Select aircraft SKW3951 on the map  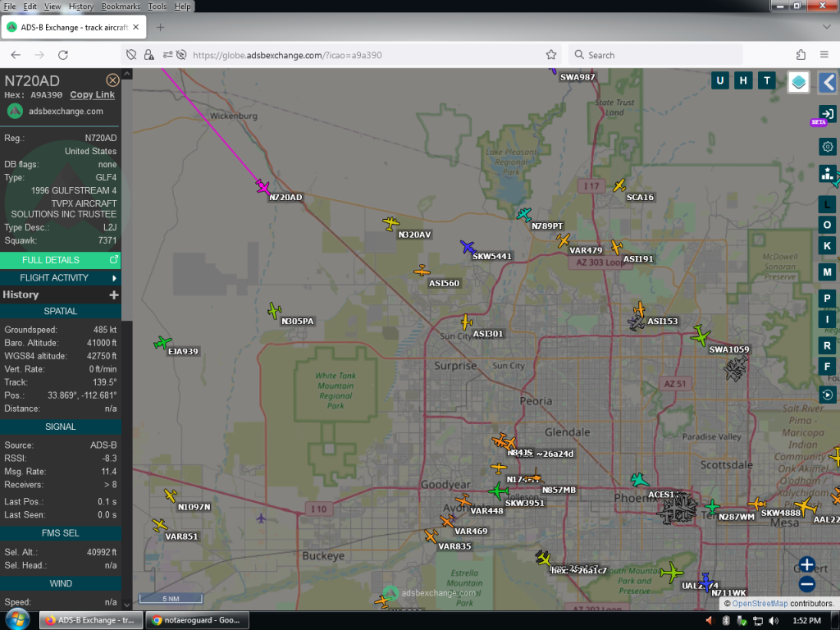(x=498, y=491)
